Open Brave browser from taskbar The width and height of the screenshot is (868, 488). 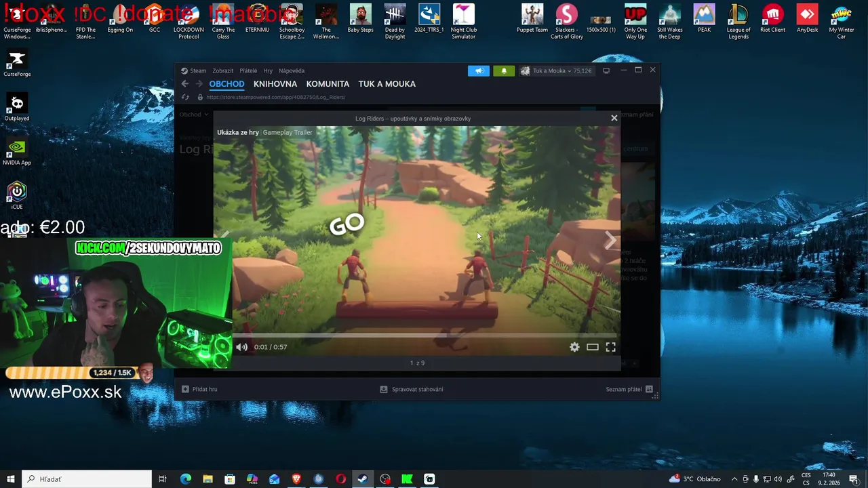click(x=296, y=479)
